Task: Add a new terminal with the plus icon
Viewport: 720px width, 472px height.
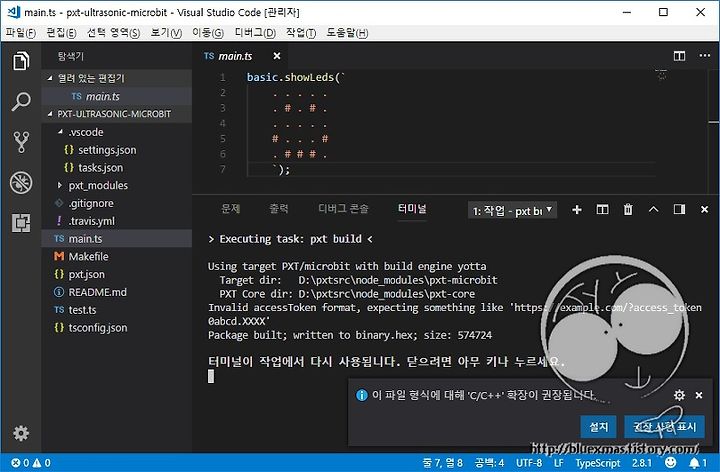Action: pos(577,210)
